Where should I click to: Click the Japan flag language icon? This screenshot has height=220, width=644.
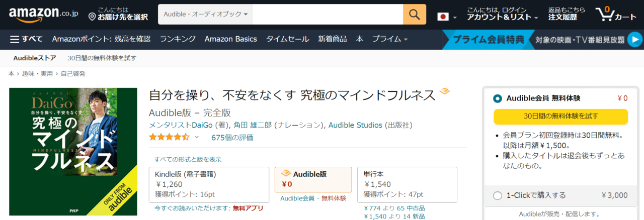pyautogui.click(x=443, y=17)
